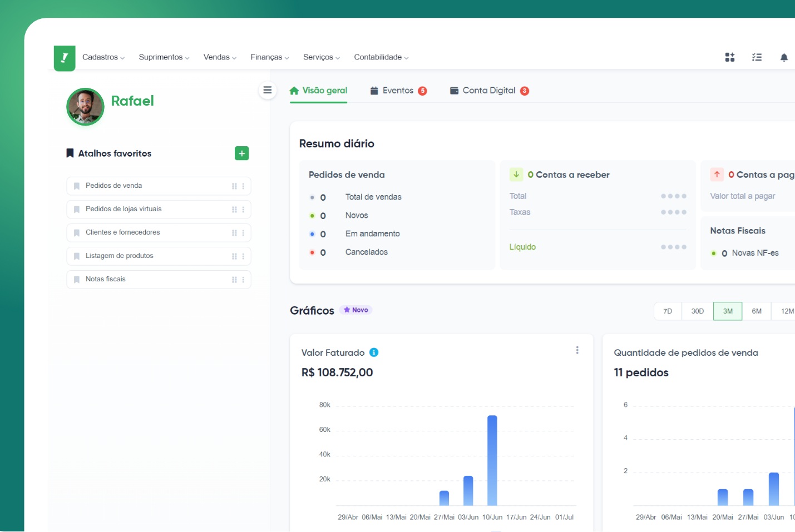Switch to the Visão geral tab
Image resolution: width=795 pixels, height=532 pixels.
318,91
